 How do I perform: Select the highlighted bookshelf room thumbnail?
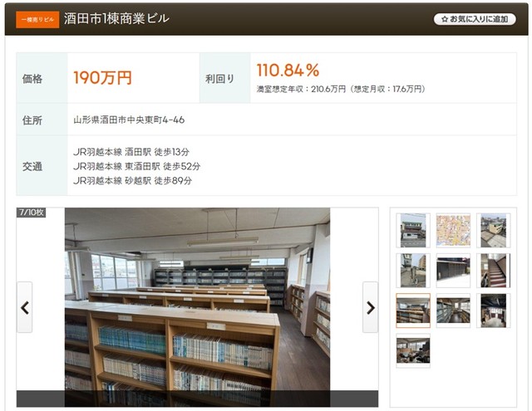(413, 311)
